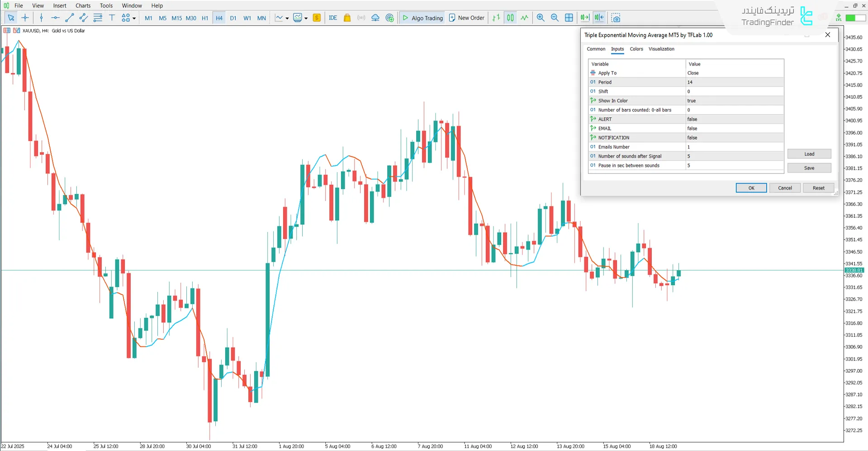Select the Horizontal Line drawing tool
The width and height of the screenshot is (868, 451).
pyautogui.click(x=55, y=18)
